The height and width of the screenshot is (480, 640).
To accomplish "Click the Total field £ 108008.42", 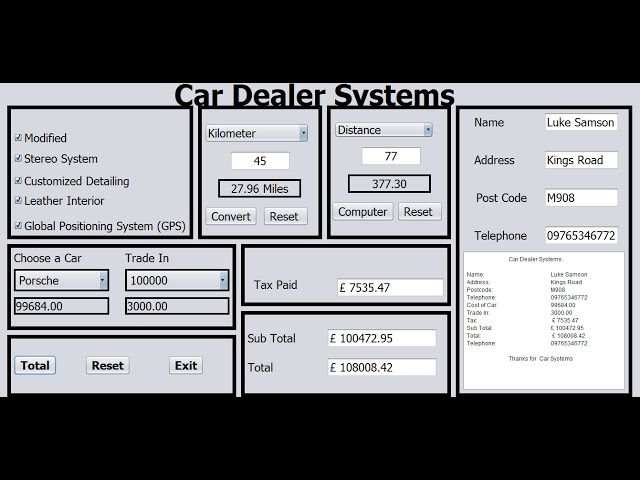I will coord(382,367).
